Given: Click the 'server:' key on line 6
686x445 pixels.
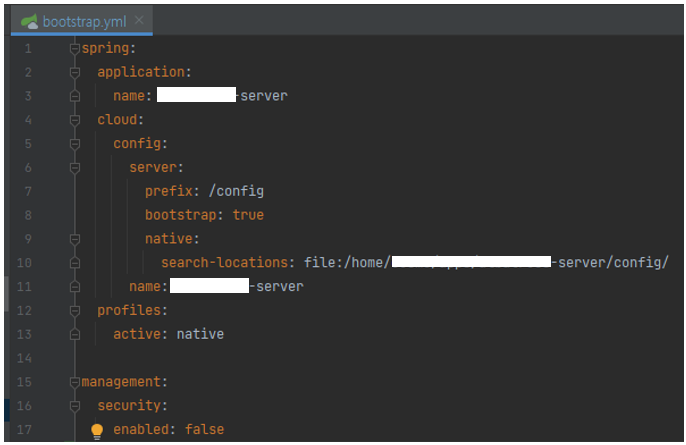Looking at the screenshot, I should click(x=156, y=168).
